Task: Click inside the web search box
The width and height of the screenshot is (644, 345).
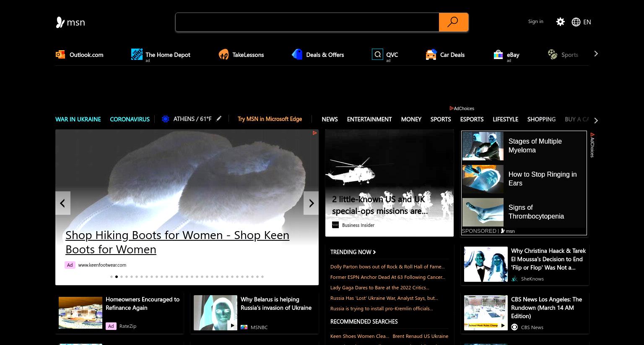Action: (307, 22)
